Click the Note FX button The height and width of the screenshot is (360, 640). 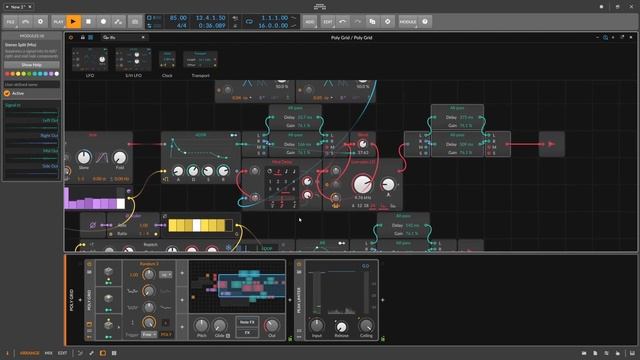pos(247,322)
